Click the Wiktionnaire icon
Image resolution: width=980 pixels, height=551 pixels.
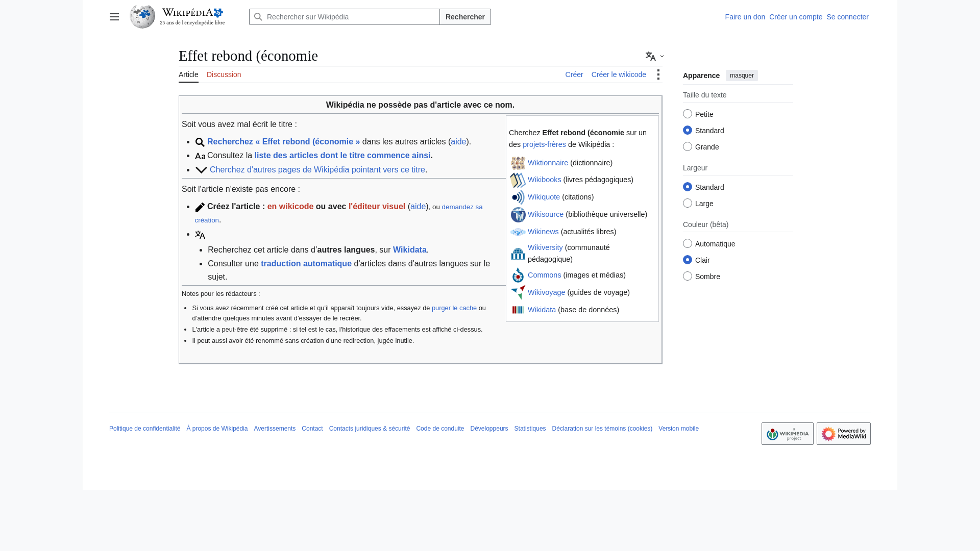coord(518,163)
